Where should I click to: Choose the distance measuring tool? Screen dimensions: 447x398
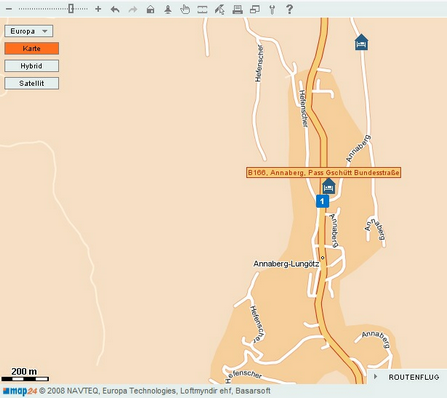(x=202, y=9)
